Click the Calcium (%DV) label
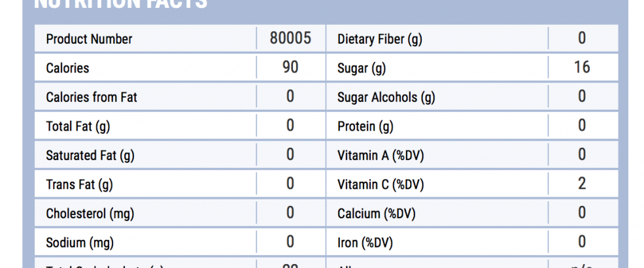This screenshot has width=644, height=268. point(377,214)
